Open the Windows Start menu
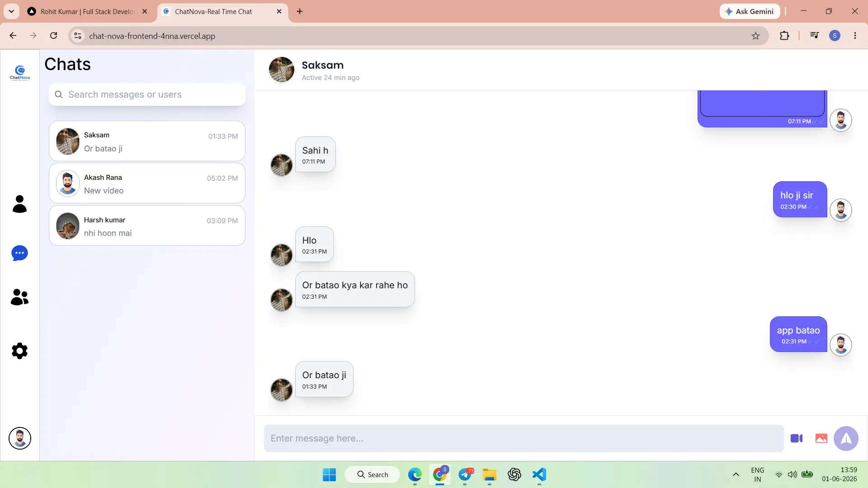 [x=329, y=474]
